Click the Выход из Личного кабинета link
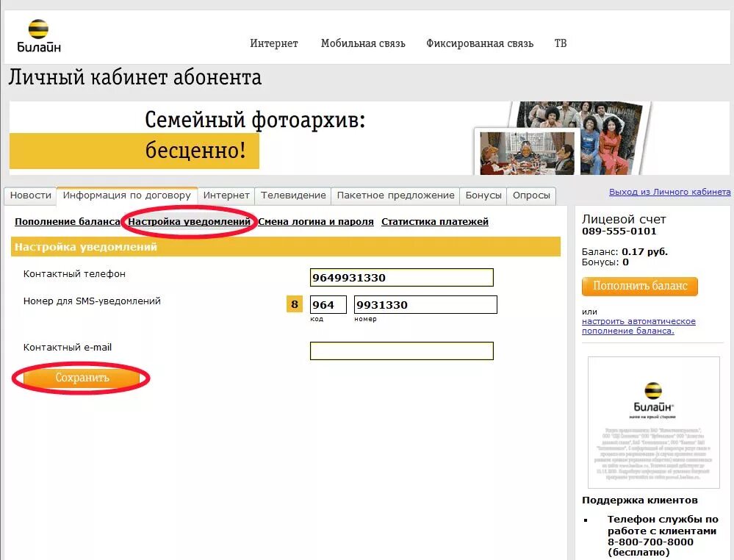The height and width of the screenshot is (560, 734). point(669,192)
